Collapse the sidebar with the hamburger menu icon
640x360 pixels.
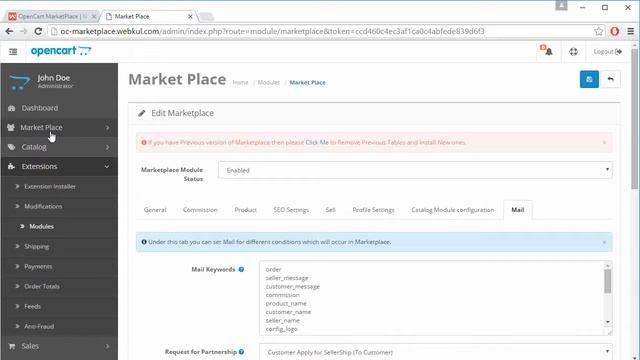tap(13, 51)
